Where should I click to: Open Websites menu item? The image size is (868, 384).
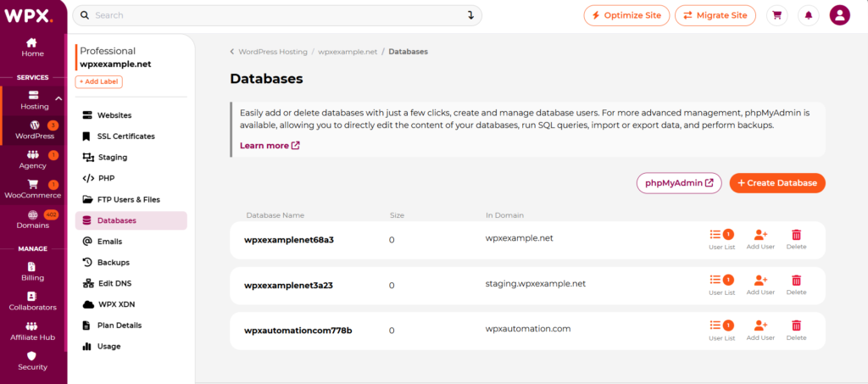point(131,115)
